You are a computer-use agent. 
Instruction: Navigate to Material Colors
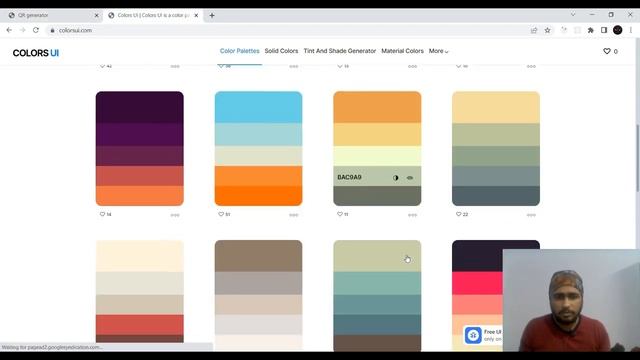[x=402, y=51]
